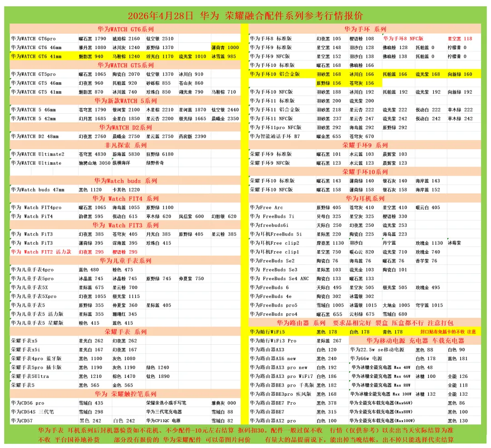The height and width of the screenshot is (448, 491).
Task: Select the "华为WATCH GT5系列" section header
Action: [125, 65]
